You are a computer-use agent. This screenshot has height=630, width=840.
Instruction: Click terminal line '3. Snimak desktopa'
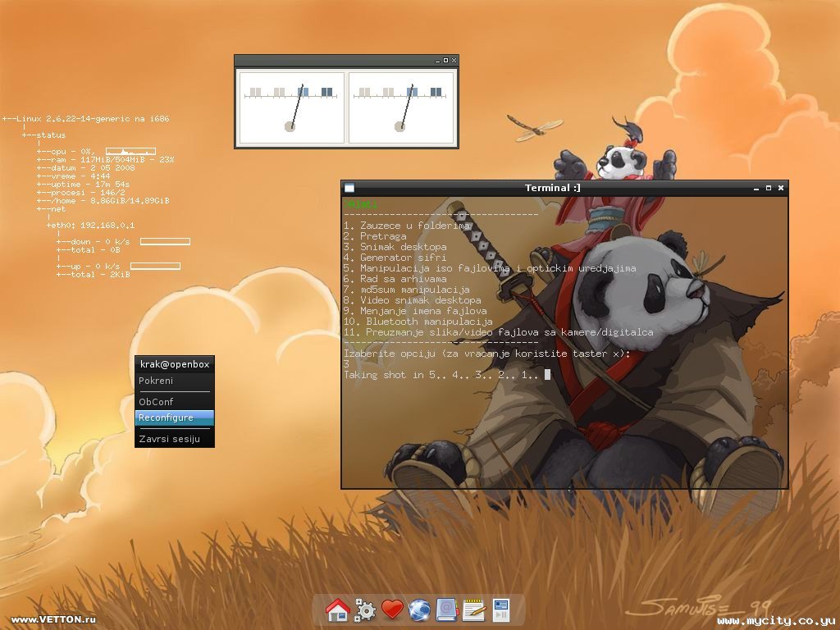coord(395,247)
